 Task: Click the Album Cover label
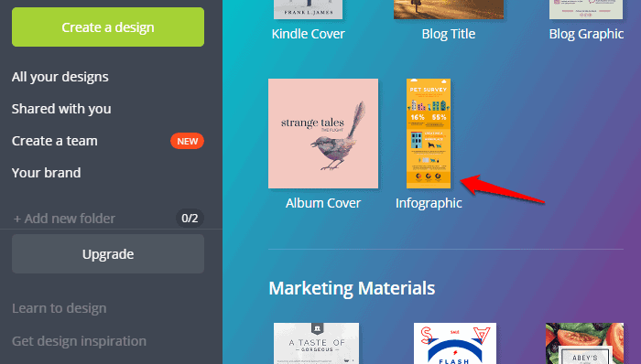coord(323,203)
